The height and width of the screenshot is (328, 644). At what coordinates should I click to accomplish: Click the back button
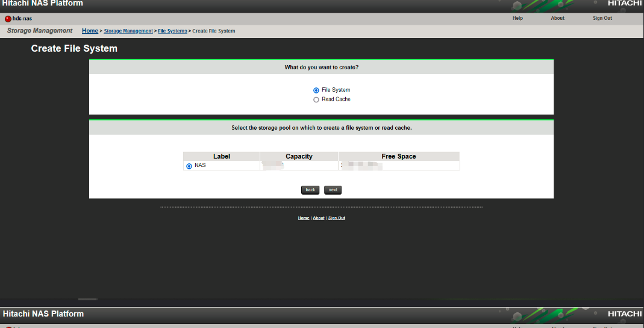coord(310,190)
